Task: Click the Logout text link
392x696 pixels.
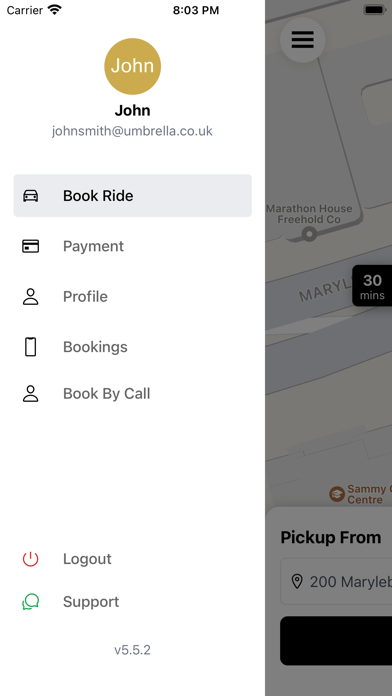Action: pyautogui.click(x=87, y=559)
